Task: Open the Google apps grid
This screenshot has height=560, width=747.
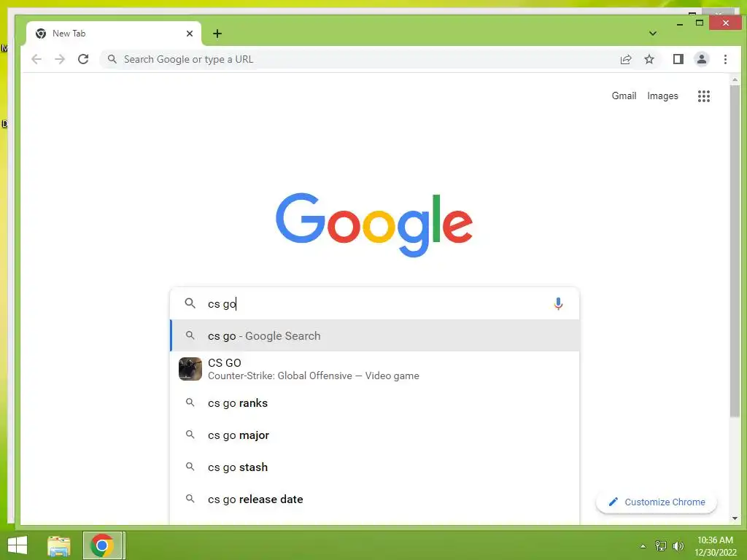Action: pyautogui.click(x=704, y=96)
